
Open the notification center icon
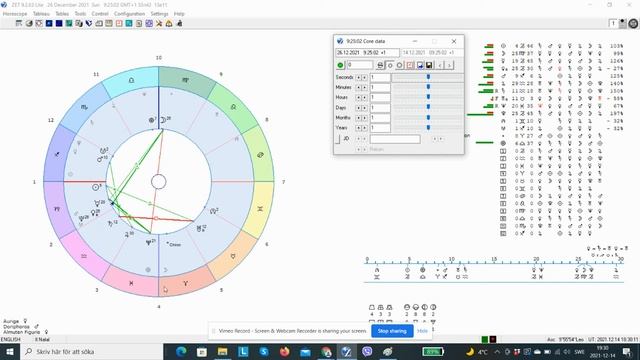pyautogui.click(x=627, y=351)
